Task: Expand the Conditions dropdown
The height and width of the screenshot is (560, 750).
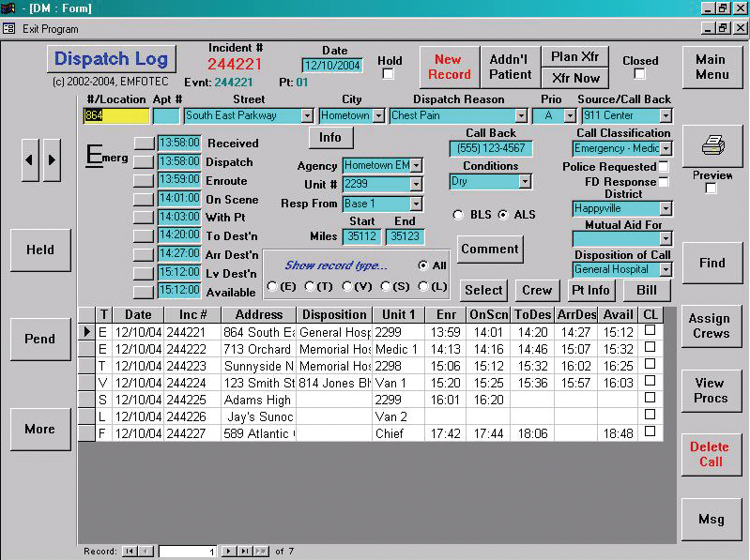Action: [525, 182]
